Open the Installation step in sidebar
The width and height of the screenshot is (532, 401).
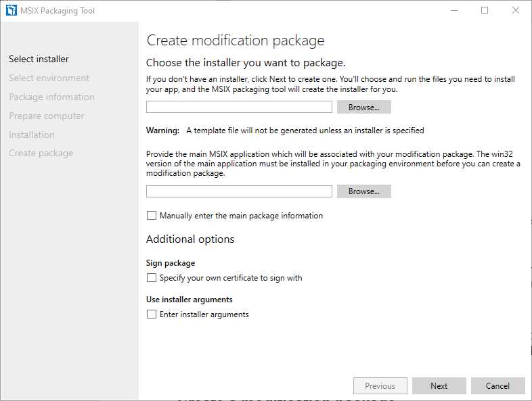32,135
